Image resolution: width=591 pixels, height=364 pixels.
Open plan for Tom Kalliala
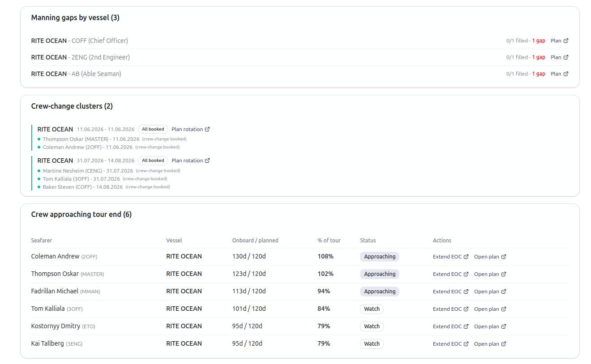tap(490, 309)
